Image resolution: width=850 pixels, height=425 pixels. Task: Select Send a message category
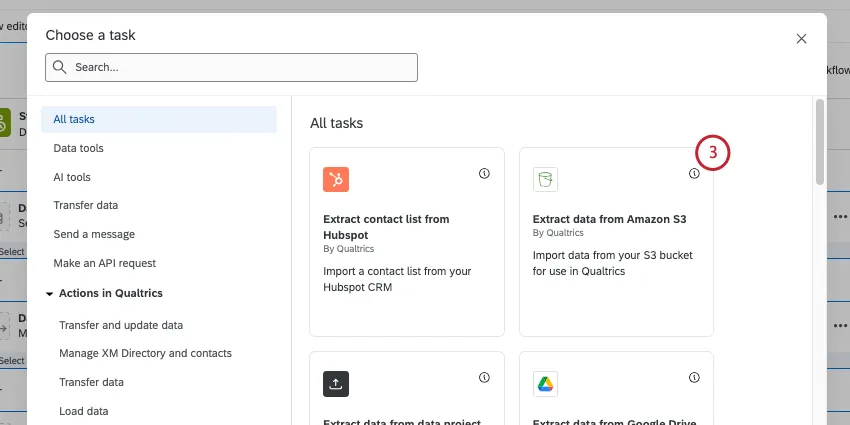(94, 234)
